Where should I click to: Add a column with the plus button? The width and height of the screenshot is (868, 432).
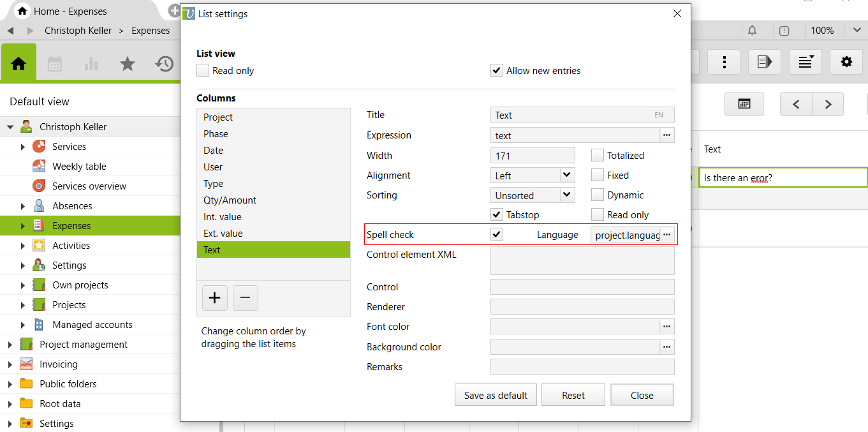(x=215, y=297)
